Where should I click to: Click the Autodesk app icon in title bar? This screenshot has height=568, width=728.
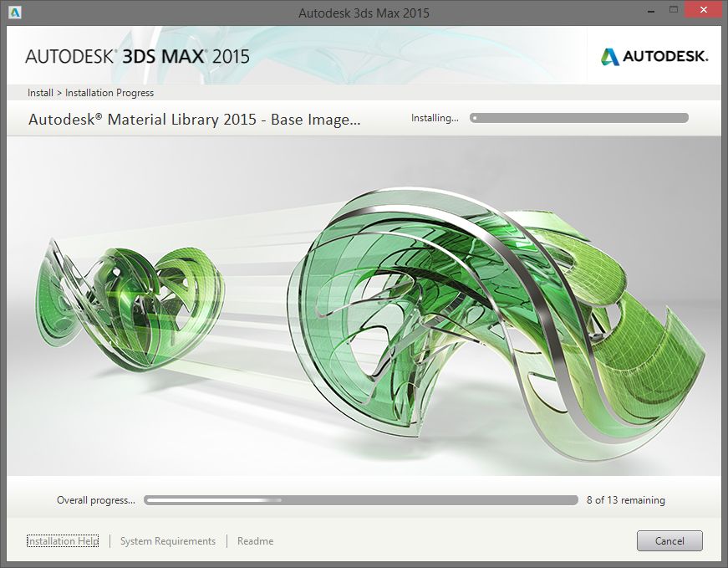click(x=15, y=13)
